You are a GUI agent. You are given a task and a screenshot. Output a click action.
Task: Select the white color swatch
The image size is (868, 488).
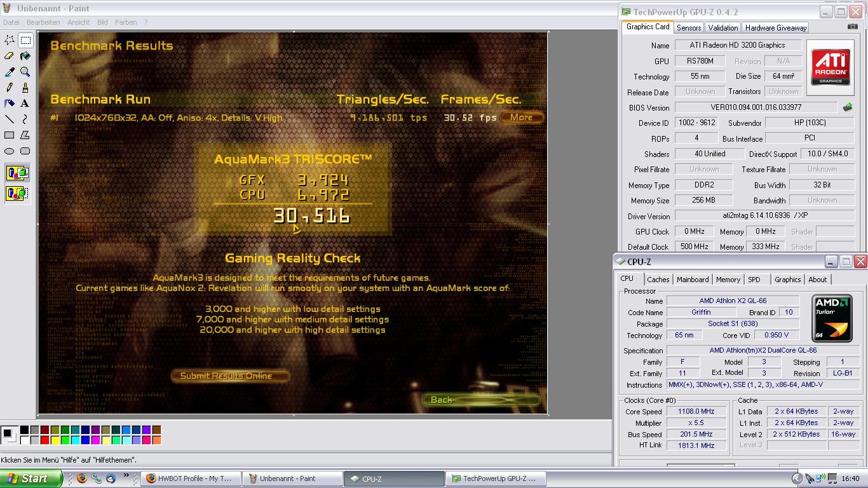click(x=24, y=440)
